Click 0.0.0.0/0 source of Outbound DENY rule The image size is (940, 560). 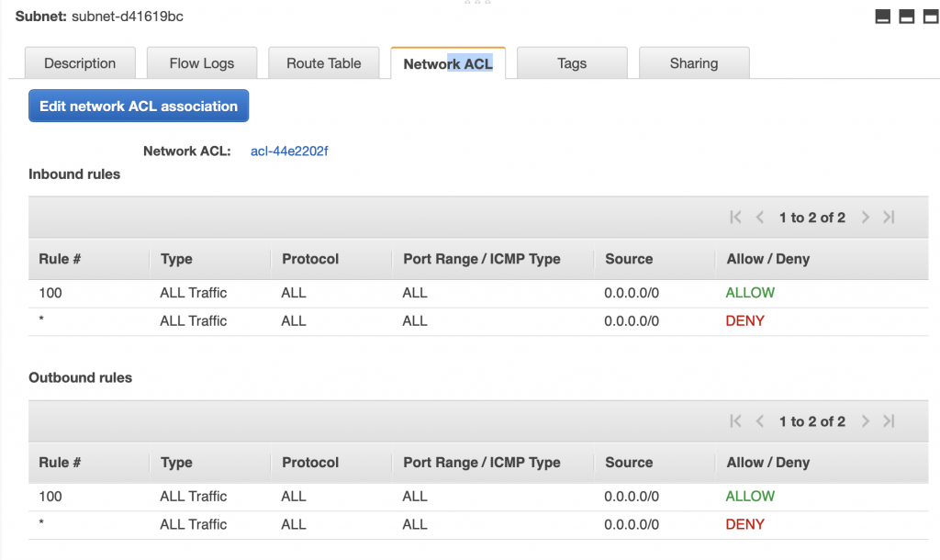coord(632,524)
